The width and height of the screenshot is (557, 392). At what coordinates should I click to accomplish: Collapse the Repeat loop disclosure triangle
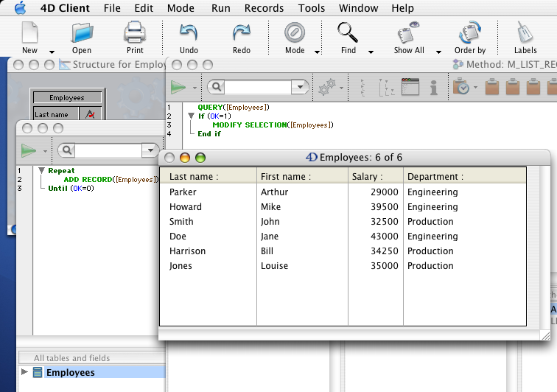tap(41, 170)
